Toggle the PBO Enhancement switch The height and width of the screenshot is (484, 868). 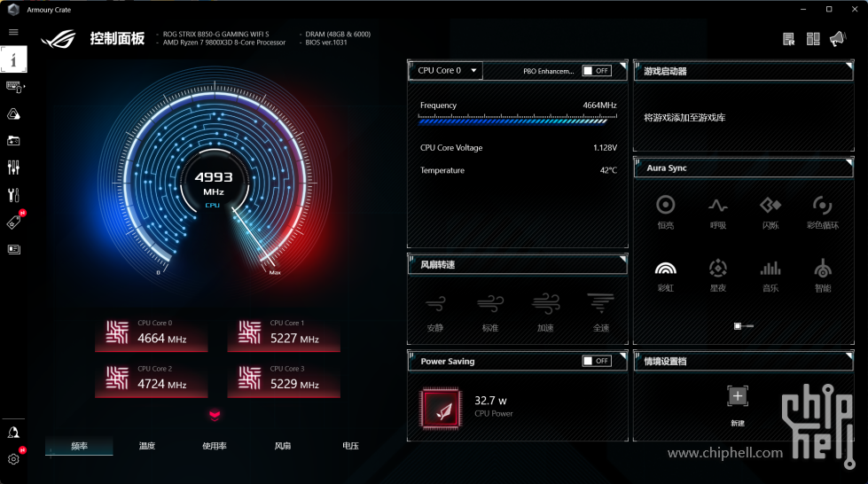(597, 71)
